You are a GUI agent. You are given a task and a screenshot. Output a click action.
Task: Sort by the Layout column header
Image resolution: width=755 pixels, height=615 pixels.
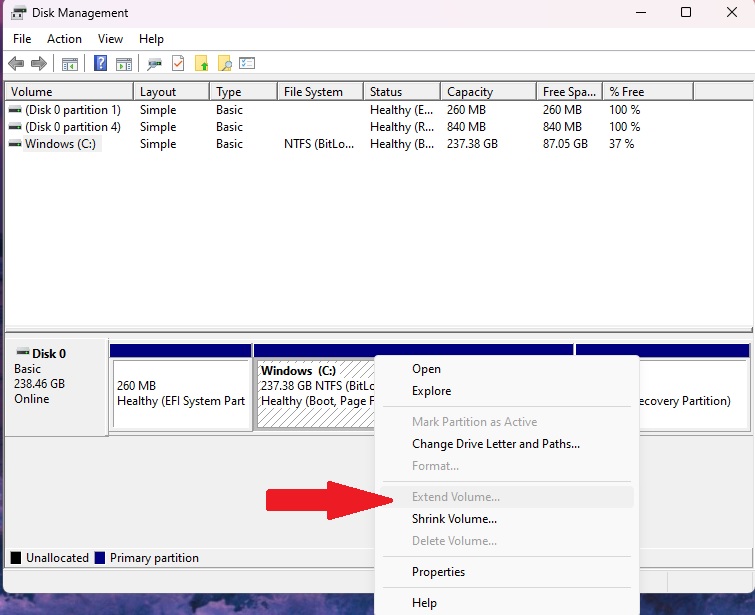pos(171,92)
